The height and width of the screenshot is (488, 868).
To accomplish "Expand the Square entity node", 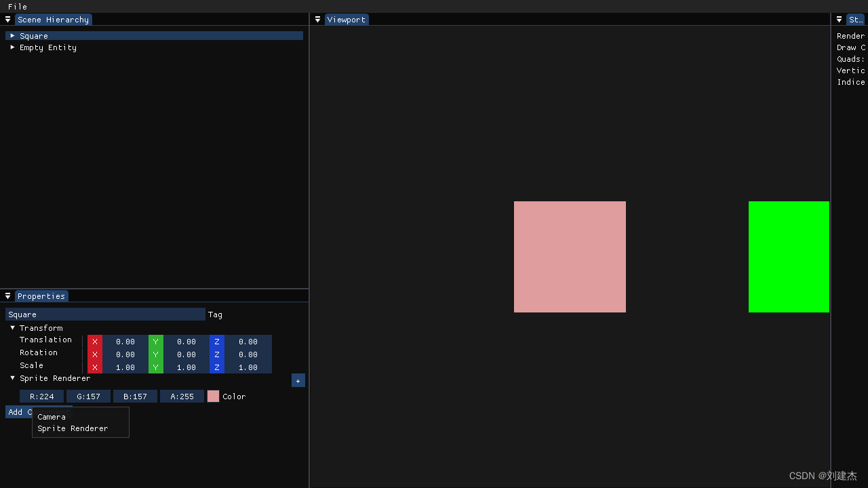I will (12, 35).
